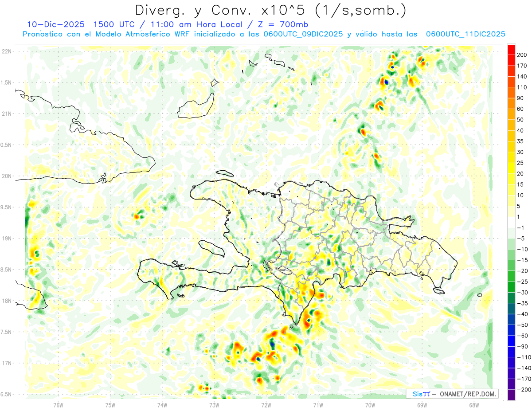
Task: Pick the red swatch above the 200 label
Action: pos(511,50)
